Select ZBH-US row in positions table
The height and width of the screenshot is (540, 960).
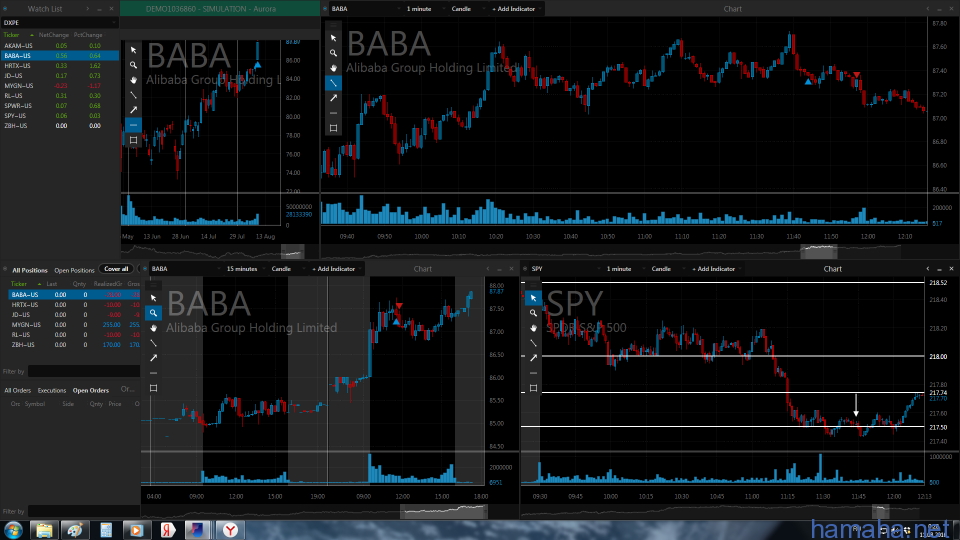tap(74, 345)
